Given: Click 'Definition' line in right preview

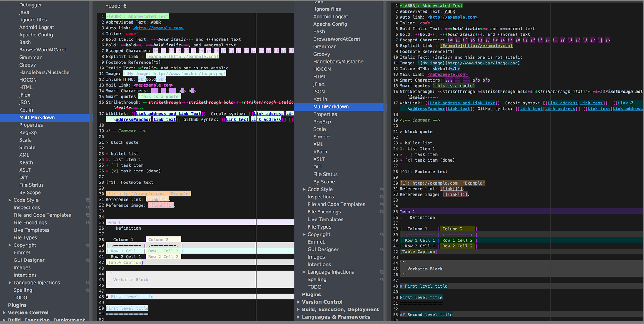Looking at the screenshot, I should pos(422,217).
